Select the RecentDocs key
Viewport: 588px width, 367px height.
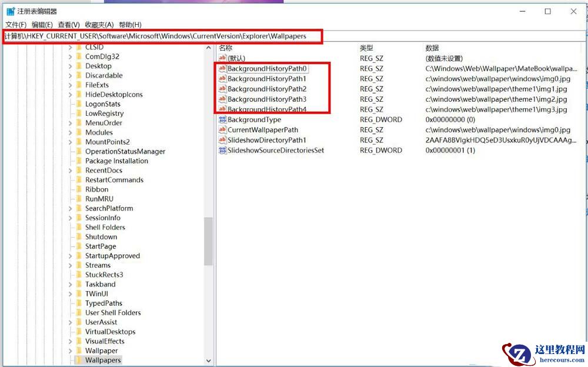pos(104,170)
